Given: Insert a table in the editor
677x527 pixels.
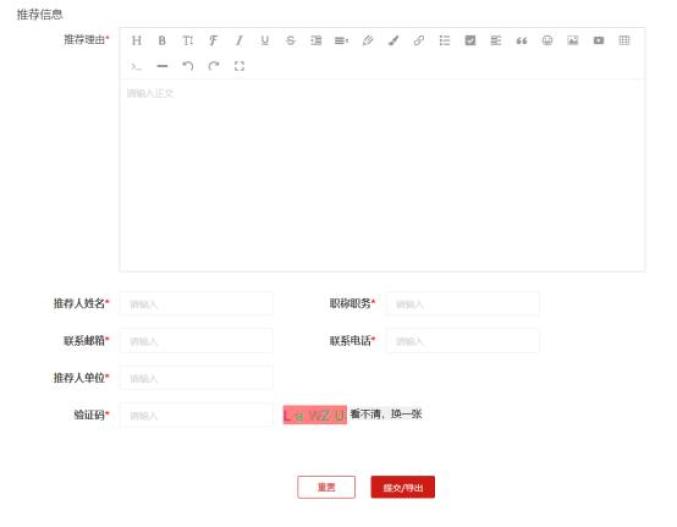Looking at the screenshot, I should coord(624,41).
